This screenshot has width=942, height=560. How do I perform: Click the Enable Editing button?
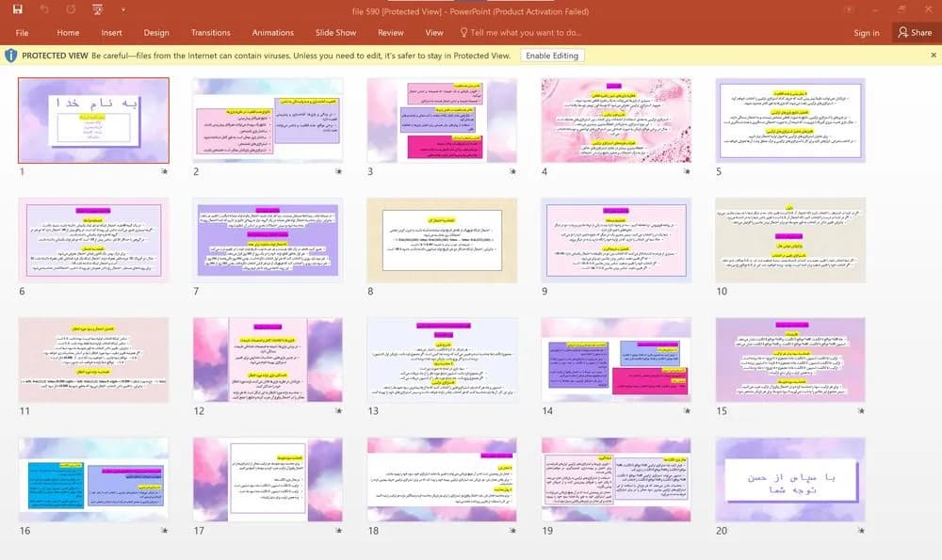click(x=552, y=56)
